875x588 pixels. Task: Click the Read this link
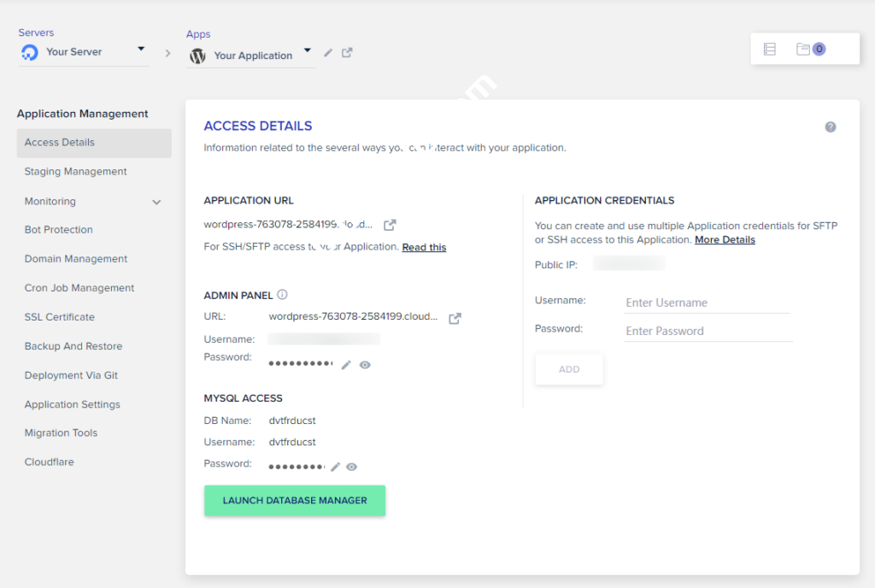[x=424, y=247]
